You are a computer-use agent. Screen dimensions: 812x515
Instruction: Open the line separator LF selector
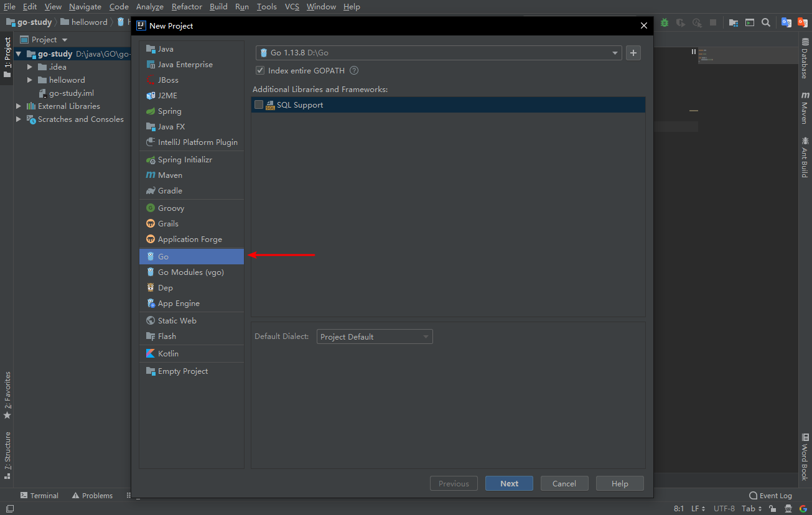coord(698,508)
